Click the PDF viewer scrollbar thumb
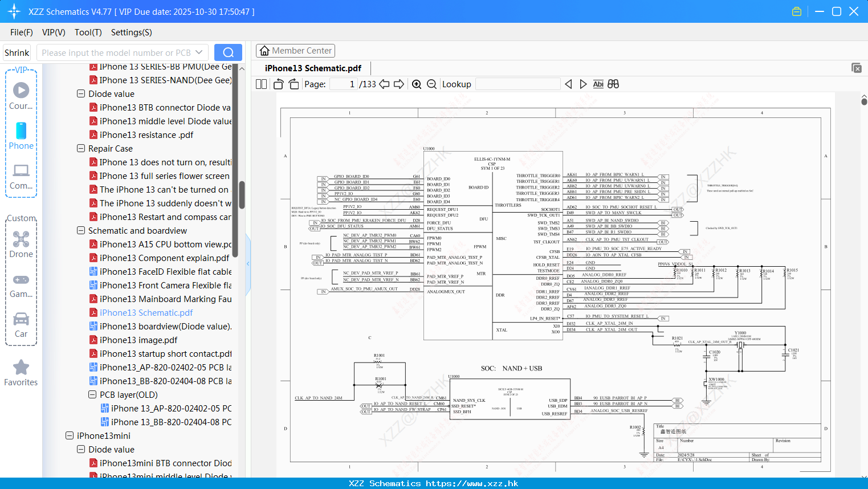Image resolution: width=868 pixels, height=489 pixels. [x=864, y=101]
